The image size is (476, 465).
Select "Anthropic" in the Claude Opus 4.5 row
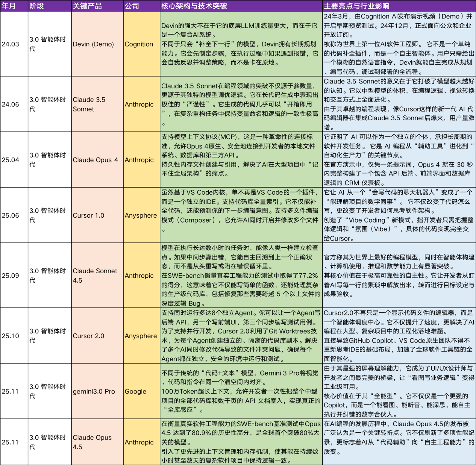point(142,442)
